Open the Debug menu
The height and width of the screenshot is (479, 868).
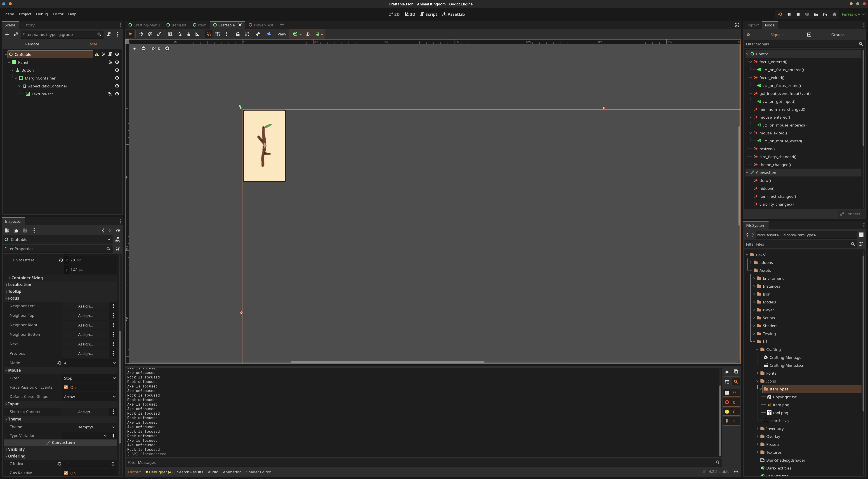click(x=42, y=14)
